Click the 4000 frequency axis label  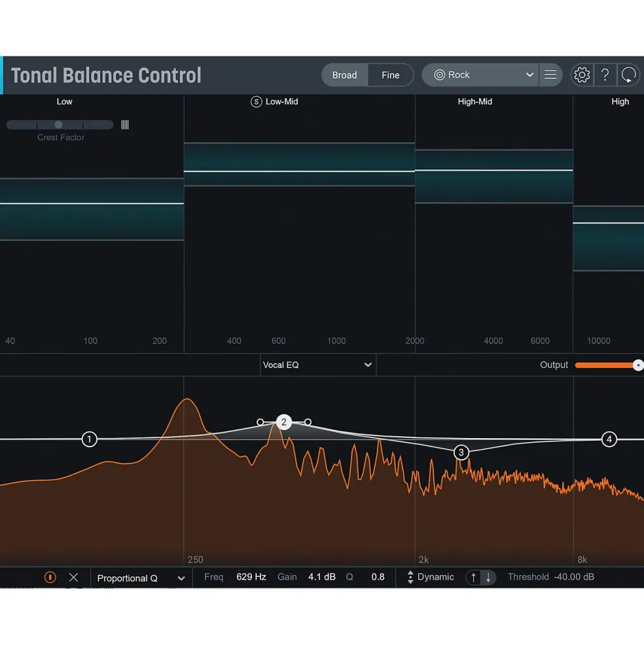pos(493,341)
